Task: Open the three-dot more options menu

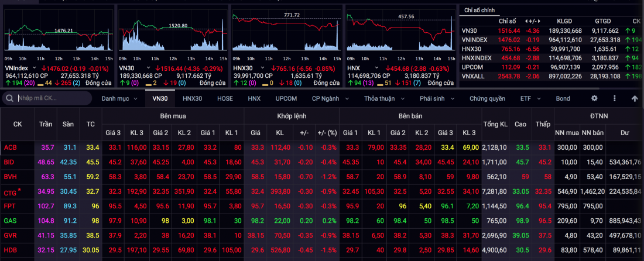Action: pos(615,98)
